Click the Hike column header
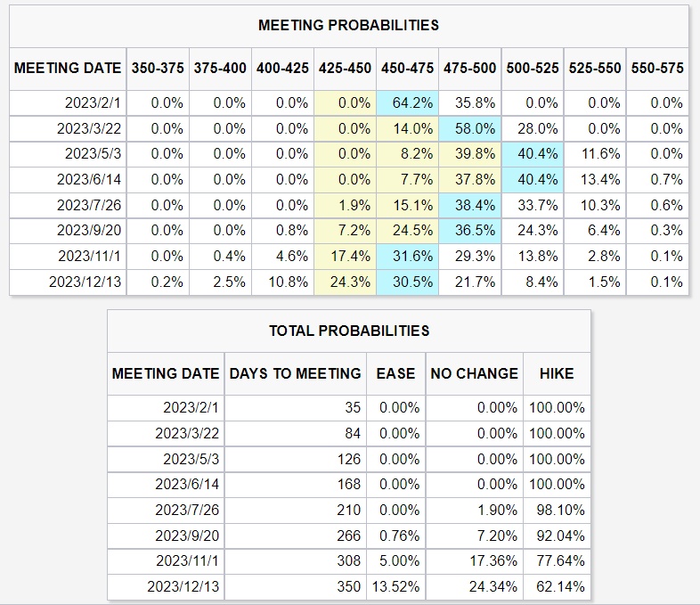 557,373
